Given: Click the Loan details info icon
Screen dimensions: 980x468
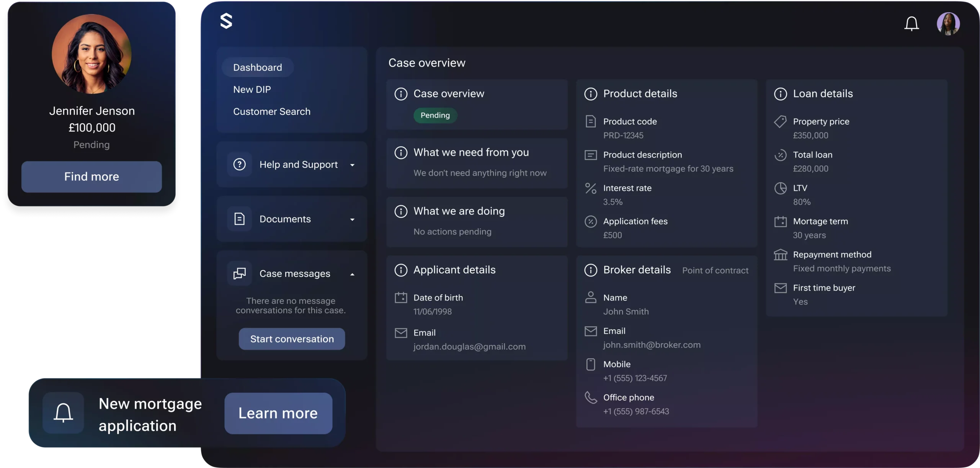Looking at the screenshot, I should (781, 94).
